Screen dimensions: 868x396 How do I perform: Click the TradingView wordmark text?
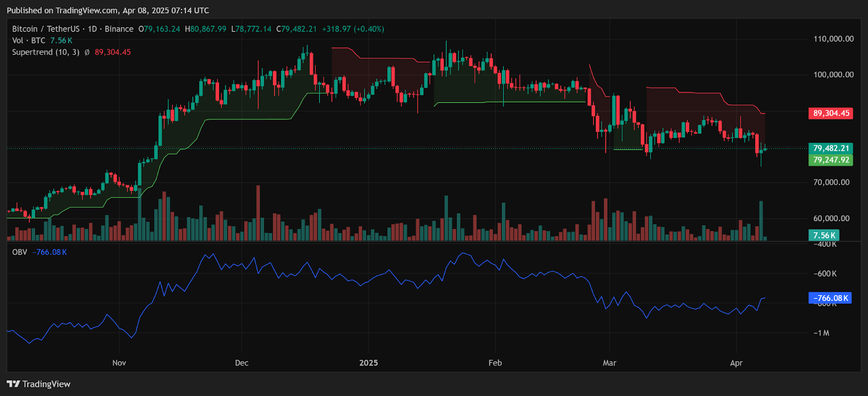click(46, 384)
